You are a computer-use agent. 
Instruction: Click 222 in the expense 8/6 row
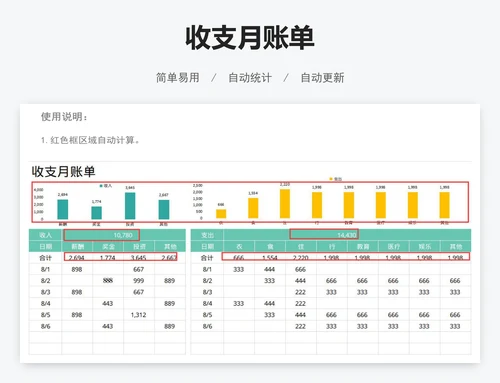point(301,326)
